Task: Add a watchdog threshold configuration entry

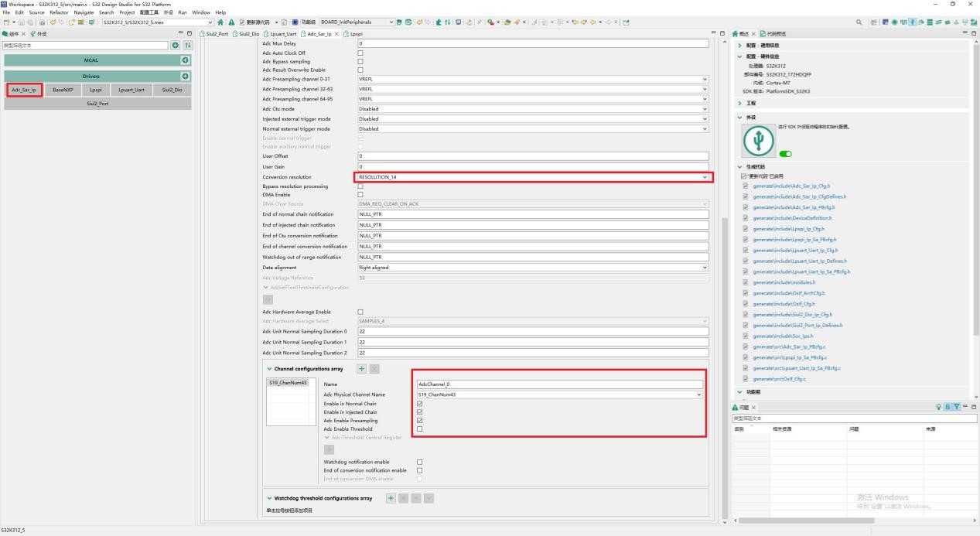Action: coord(391,498)
